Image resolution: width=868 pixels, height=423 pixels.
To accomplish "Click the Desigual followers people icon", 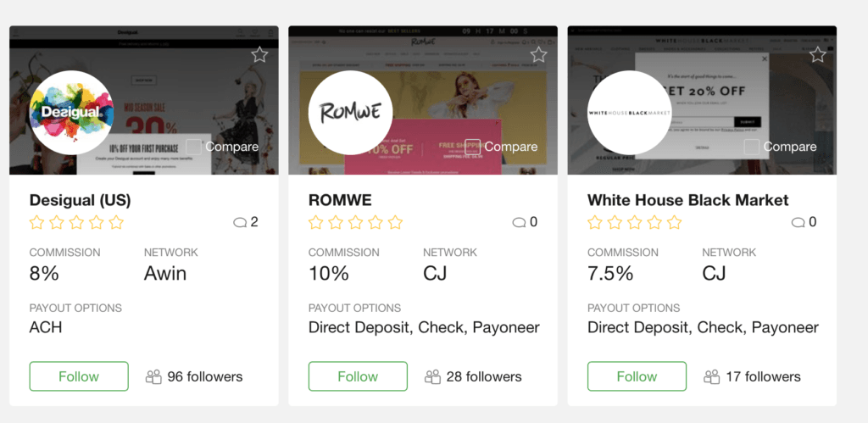I will click(153, 377).
